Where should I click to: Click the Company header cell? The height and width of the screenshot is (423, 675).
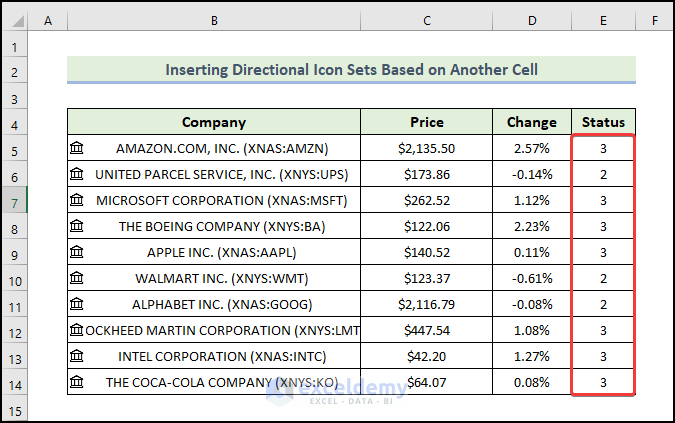coord(214,122)
